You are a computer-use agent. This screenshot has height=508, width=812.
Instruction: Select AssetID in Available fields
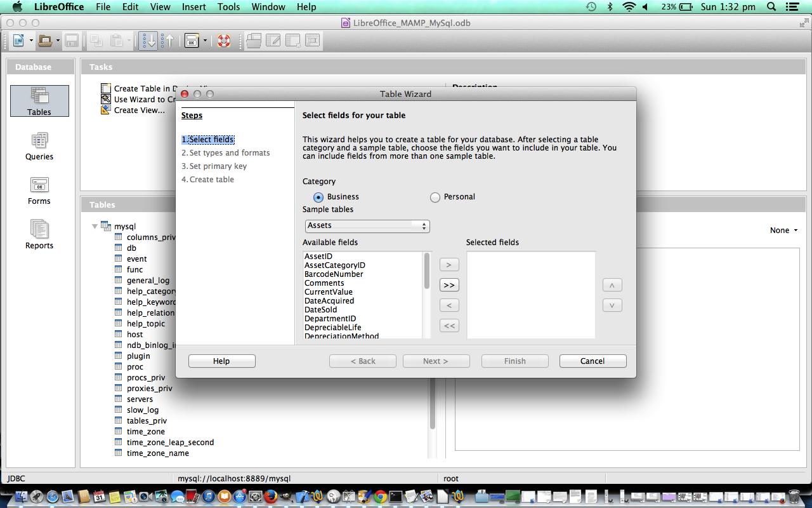[x=318, y=257]
